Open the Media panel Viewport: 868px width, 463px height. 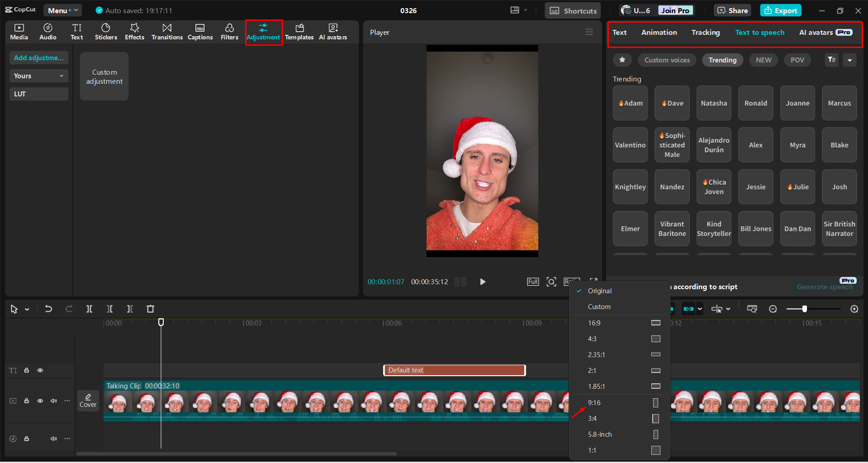(x=19, y=31)
